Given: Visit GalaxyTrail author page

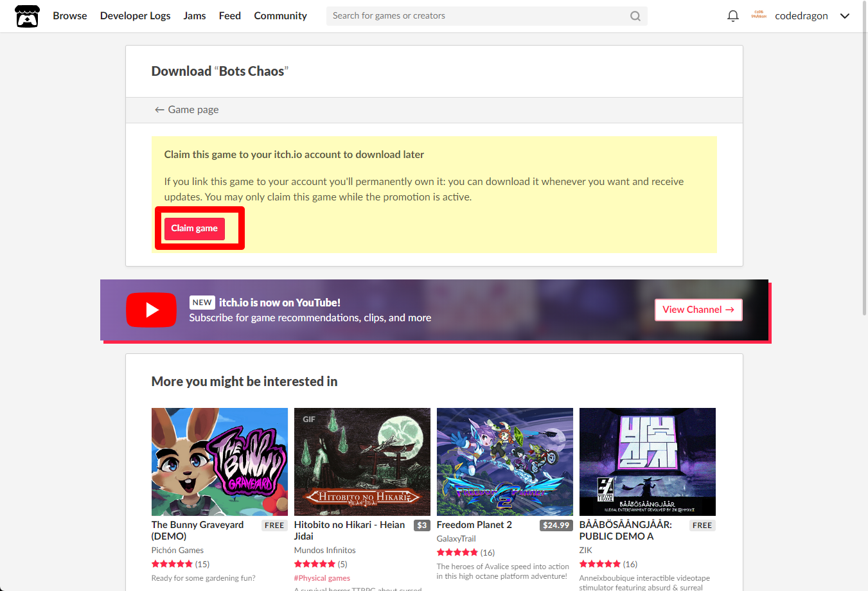Looking at the screenshot, I should tap(456, 539).
